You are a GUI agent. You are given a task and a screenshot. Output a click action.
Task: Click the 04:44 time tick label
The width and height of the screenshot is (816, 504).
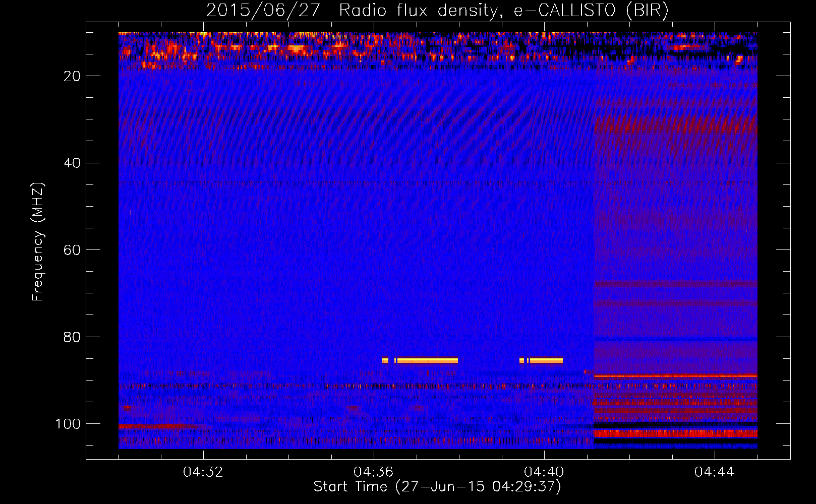715,472
